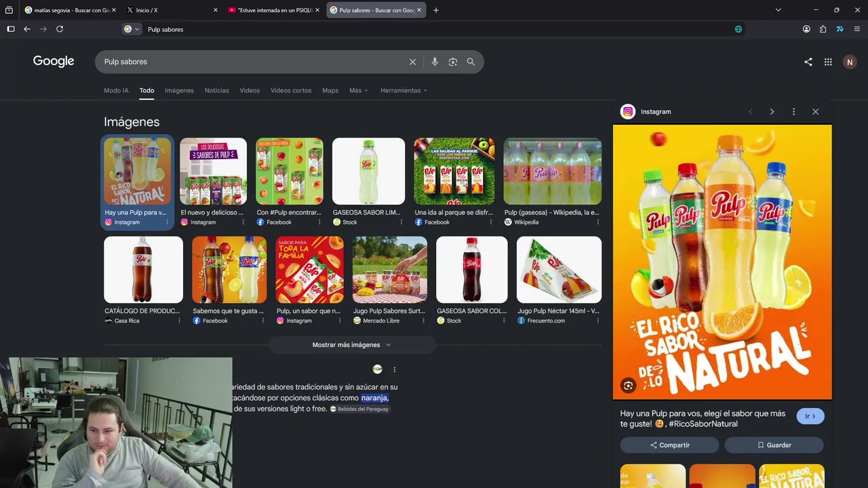Click the Ir button in preview panel

point(810,416)
